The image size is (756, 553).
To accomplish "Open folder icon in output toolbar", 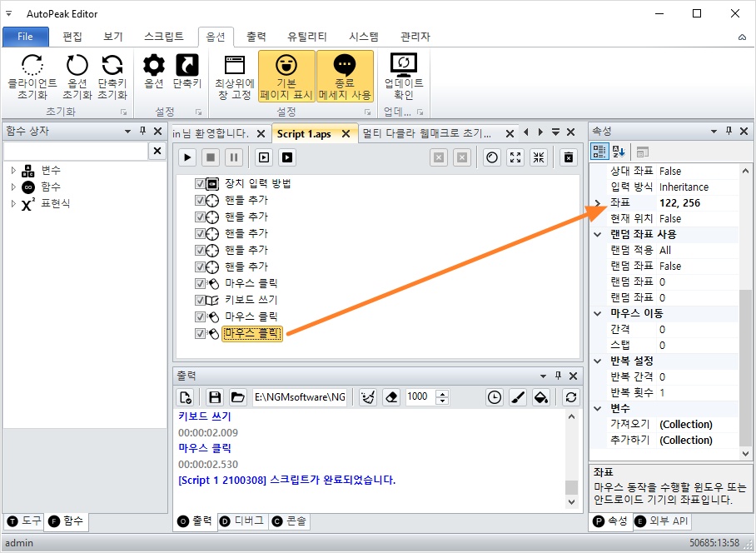I will point(237,397).
